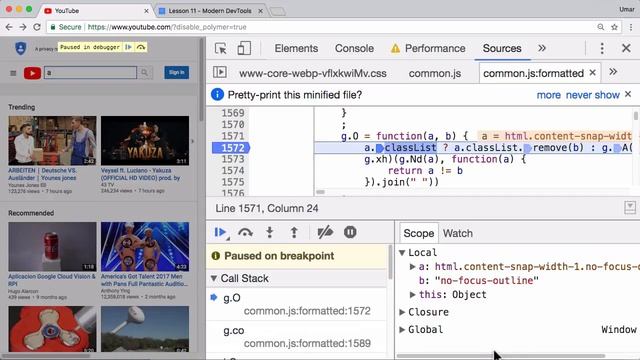Activate the inspect element picker icon
Viewport: 640px width, 360px height.
tap(220, 49)
